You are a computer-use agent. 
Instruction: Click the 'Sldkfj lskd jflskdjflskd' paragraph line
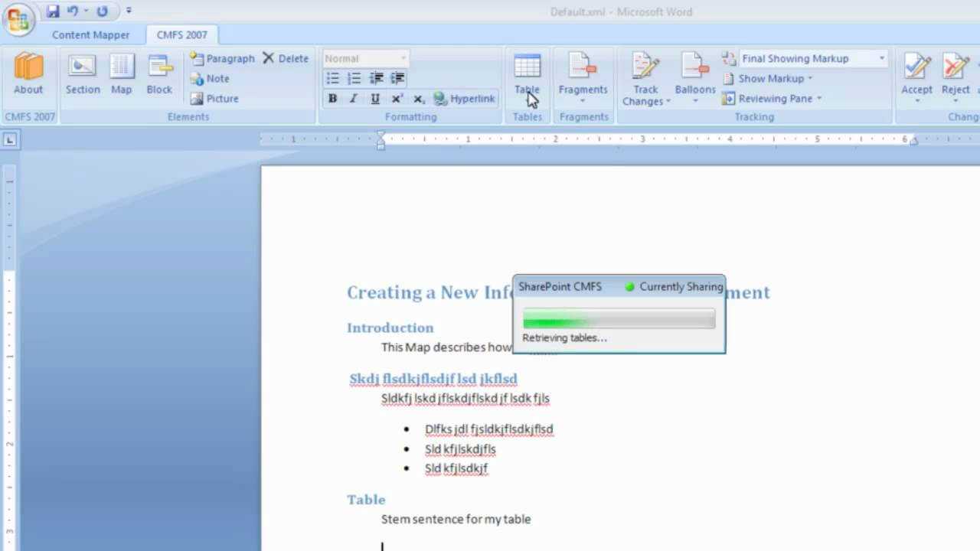point(465,398)
